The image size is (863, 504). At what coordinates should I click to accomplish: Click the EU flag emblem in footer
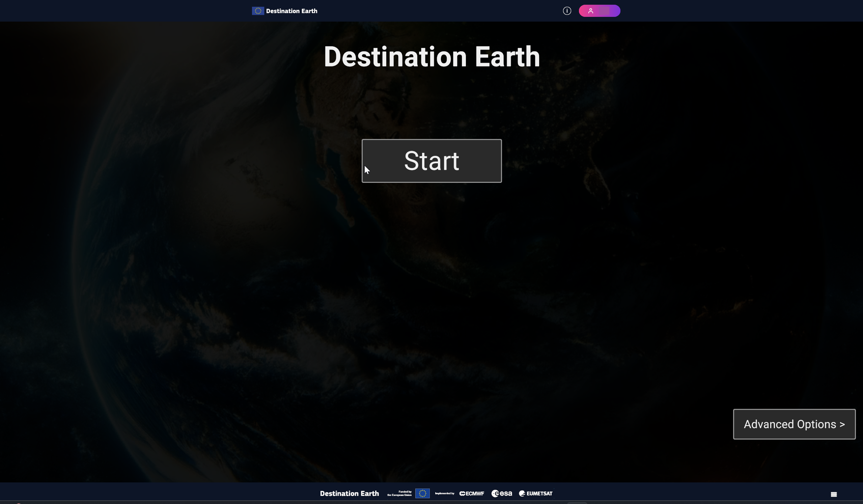422,494
